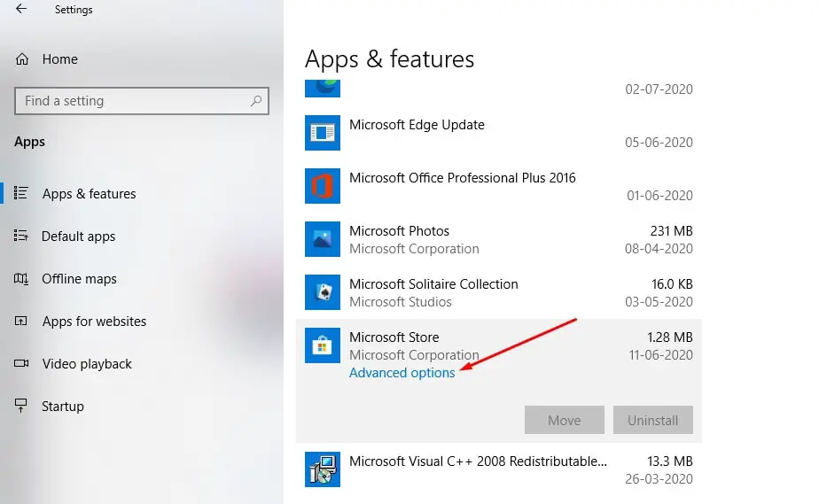
Task: Click the Microsoft Photos app icon
Action: coord(322,239)
